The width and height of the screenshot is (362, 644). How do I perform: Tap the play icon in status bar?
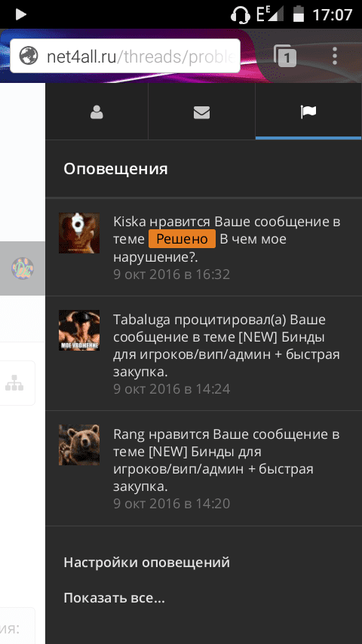point(20,15)
